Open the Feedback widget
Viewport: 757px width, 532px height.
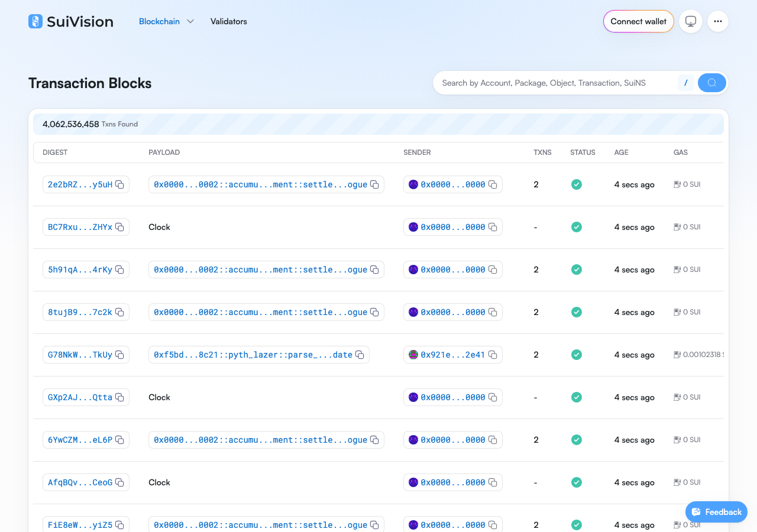click(x=716, y=512)
